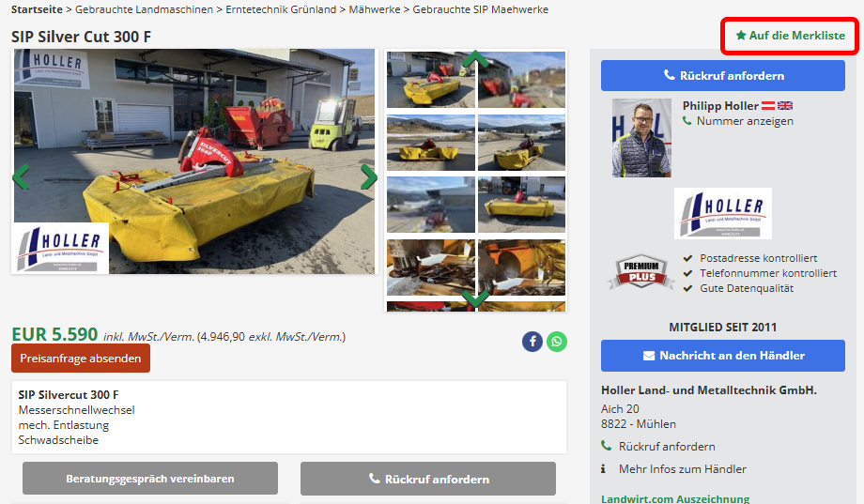Select first thumbnail in top row
The image size is (864, 504).
pyautogui.click(x=431, y=80)
